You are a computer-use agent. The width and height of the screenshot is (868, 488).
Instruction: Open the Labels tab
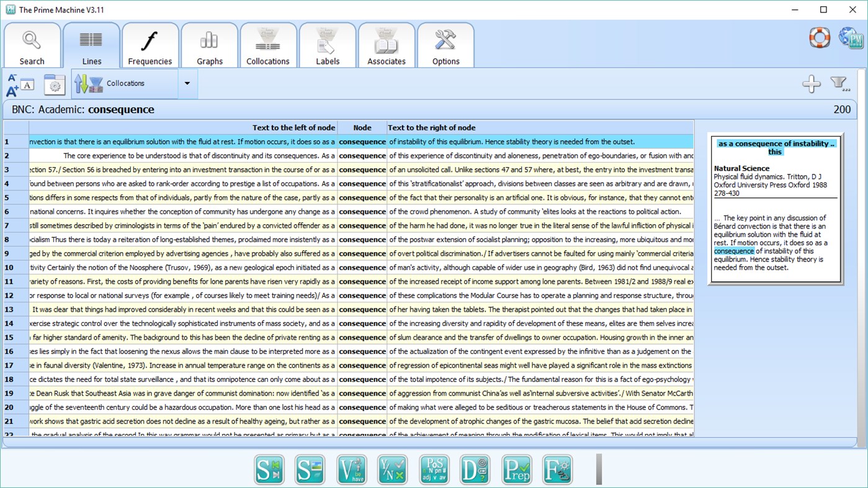tap(328, 45)
